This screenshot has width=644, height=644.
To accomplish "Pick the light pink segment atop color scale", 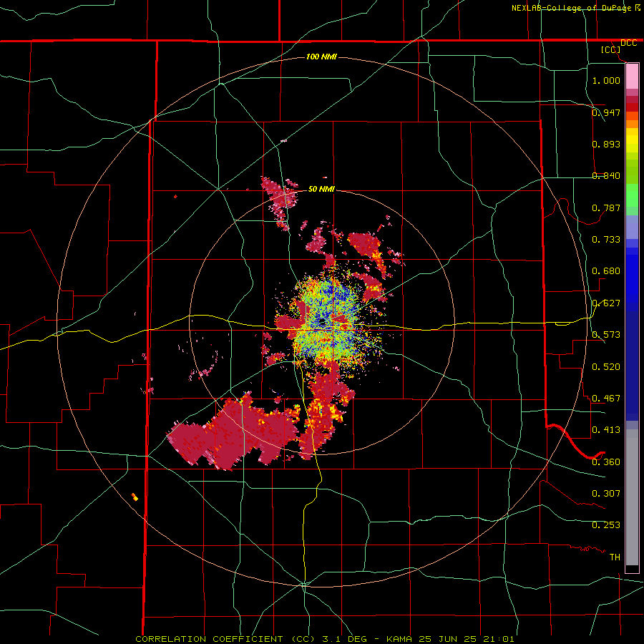I will click(x=632, y=76).
